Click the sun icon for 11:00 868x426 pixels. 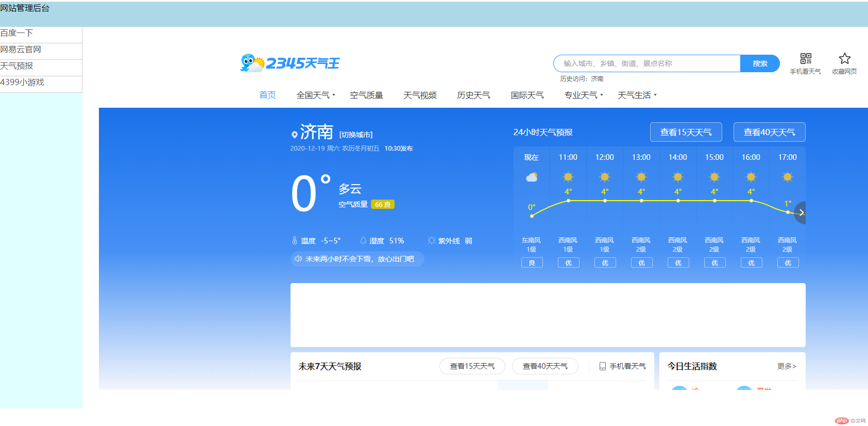(568, 177)
